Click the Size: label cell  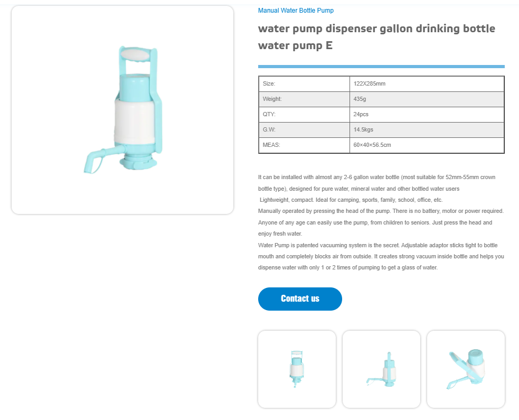(x=304, y=84)
